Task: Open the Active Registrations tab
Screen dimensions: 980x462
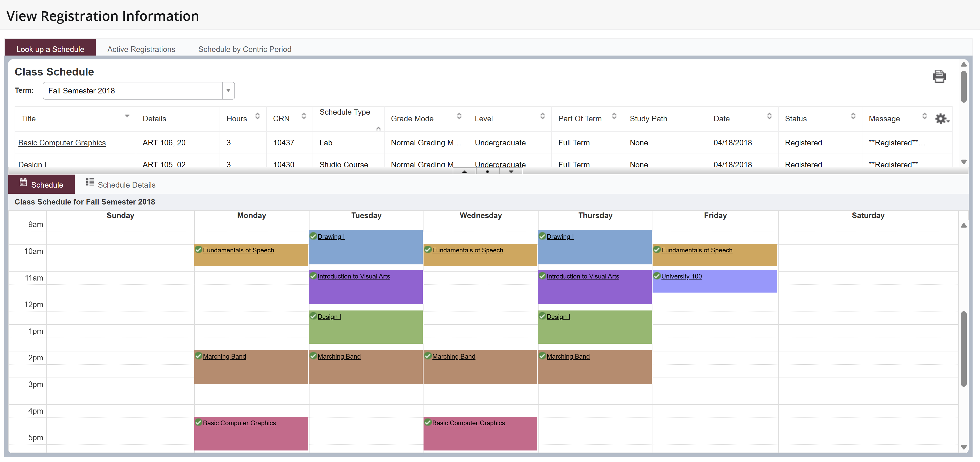Action: click(141, 49)
